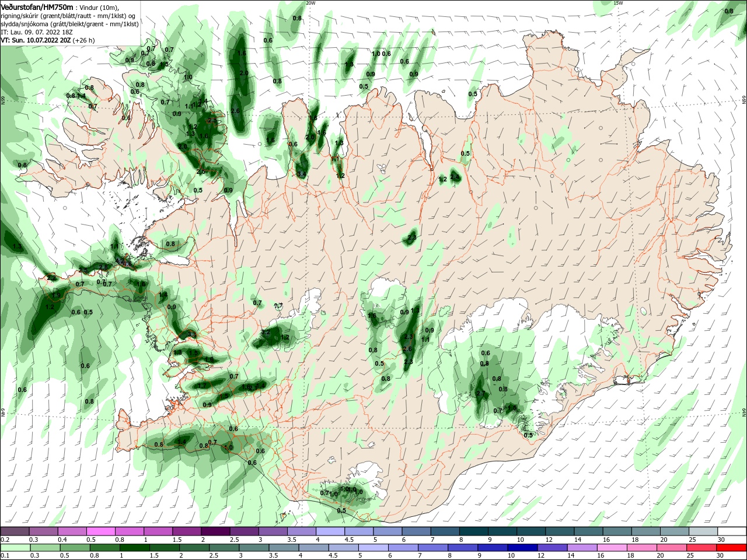Pick the darkest green swatch in lower legend
The height and width of the screenshot is (560, 747).
tap(134, 548)
